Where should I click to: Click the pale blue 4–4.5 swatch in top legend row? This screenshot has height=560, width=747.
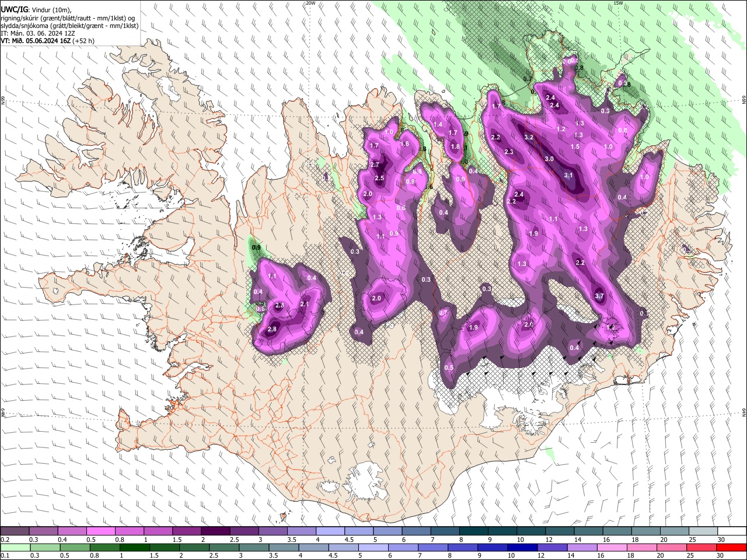point(330,531)
